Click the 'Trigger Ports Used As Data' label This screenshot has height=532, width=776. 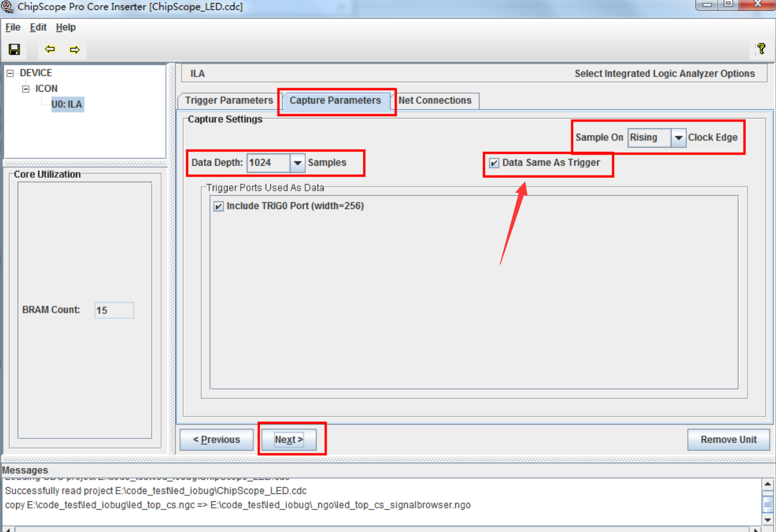coord(265,188)
